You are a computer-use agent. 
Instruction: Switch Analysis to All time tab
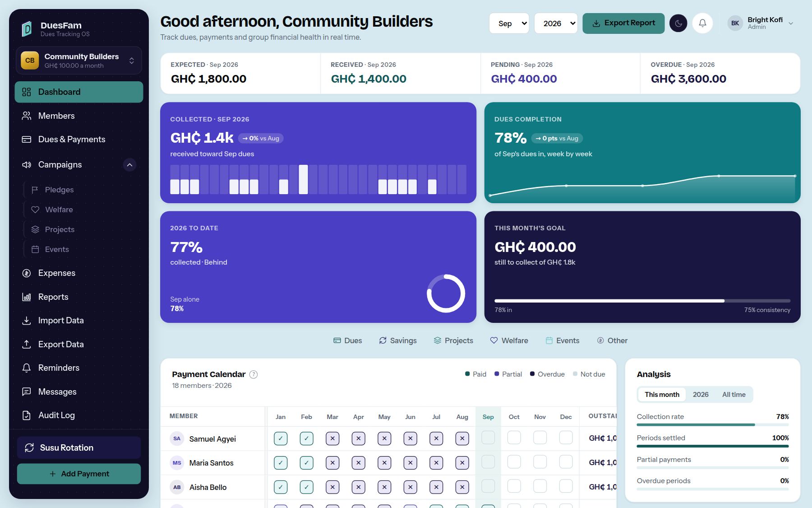coord(734,395)
